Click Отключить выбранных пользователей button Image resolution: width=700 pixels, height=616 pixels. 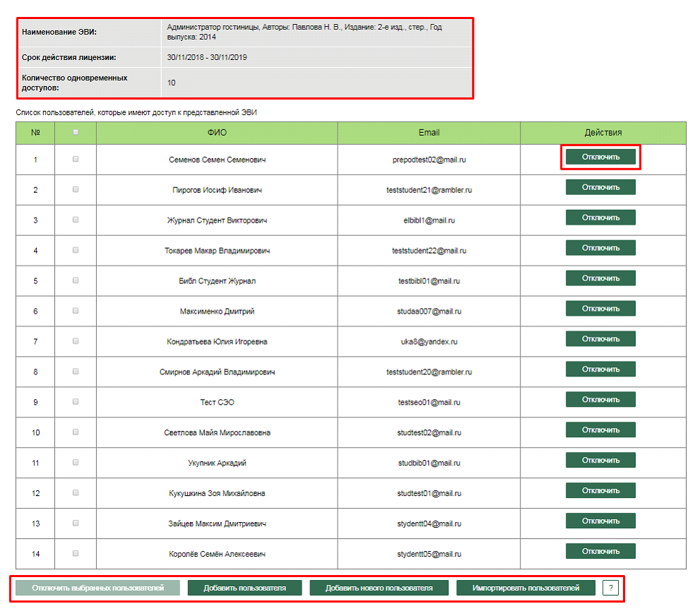[97, 588]
